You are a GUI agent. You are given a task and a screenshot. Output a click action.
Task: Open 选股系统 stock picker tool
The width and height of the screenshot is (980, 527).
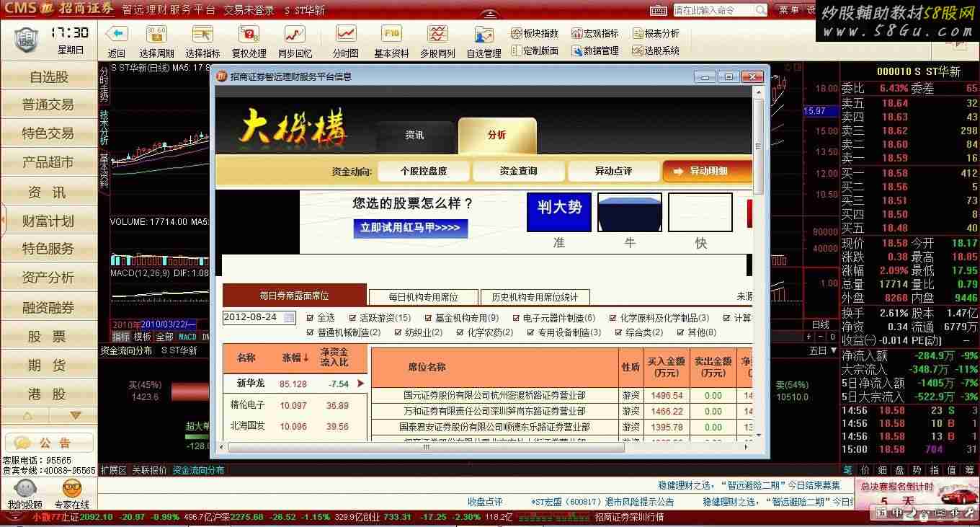point(656,50)
